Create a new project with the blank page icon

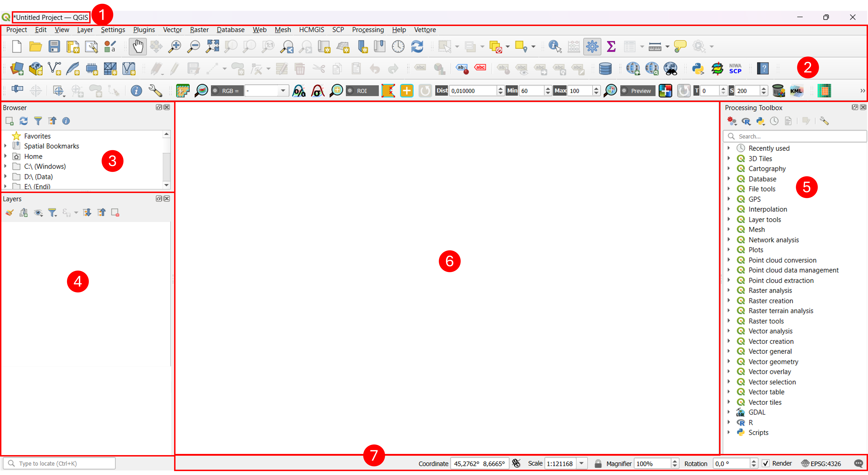click(17, 46)
